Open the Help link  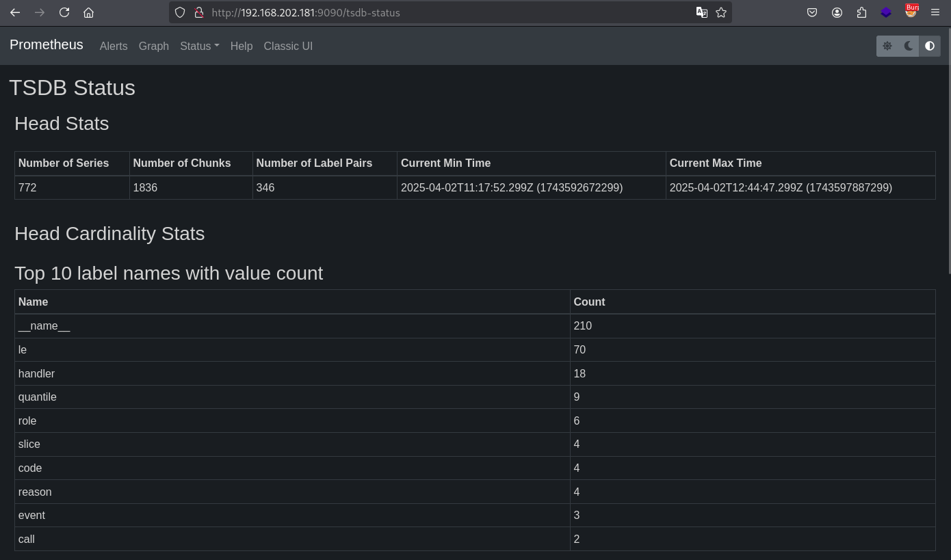(242, 46)
